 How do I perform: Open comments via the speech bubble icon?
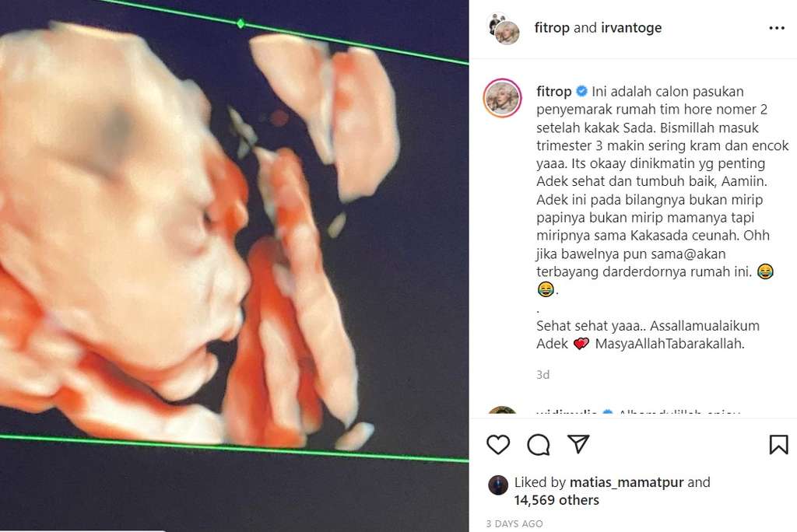[539, 444]
